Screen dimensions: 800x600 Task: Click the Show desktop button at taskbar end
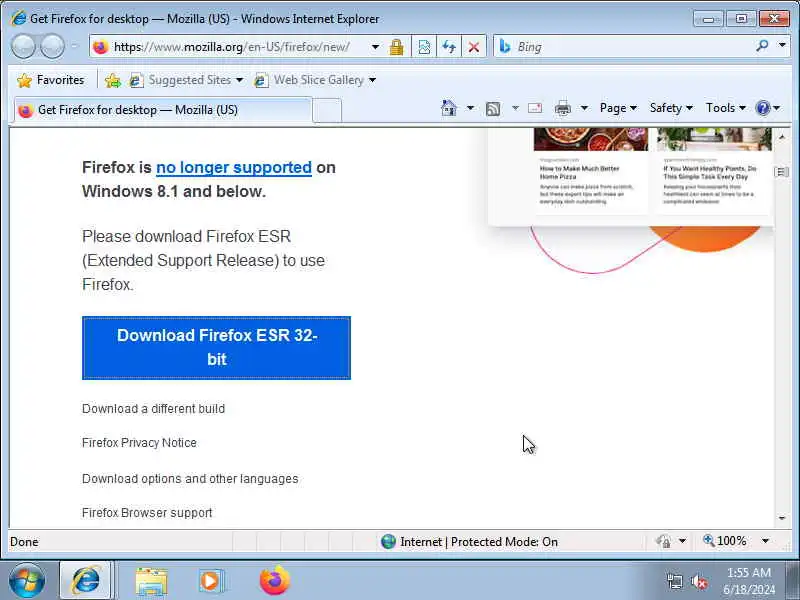click(793, 581)
